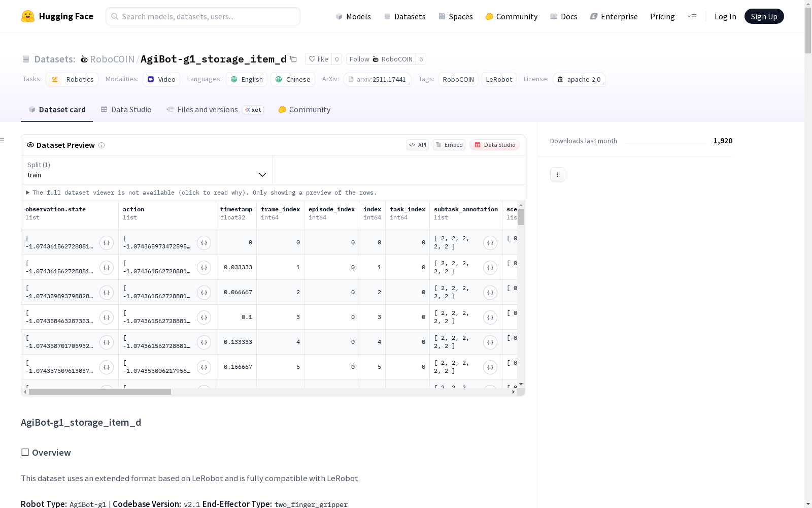Expand action cell at timestamp 0.133333
This screenshot has width=812, height=508.
pos(204,342)
